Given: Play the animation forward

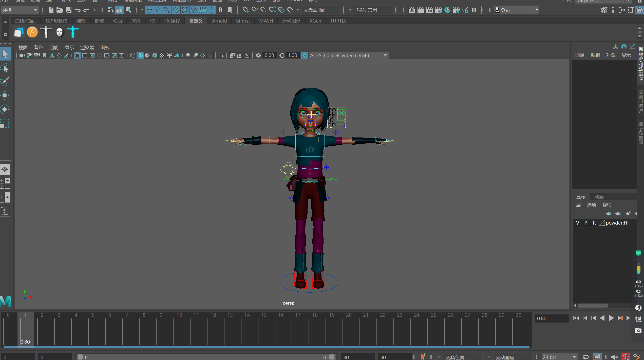Looking at the screenshot, I should coord(611,318).
